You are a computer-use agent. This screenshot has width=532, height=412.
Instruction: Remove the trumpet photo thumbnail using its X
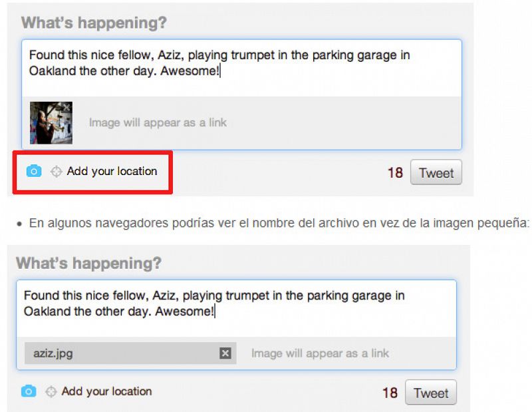66,108
